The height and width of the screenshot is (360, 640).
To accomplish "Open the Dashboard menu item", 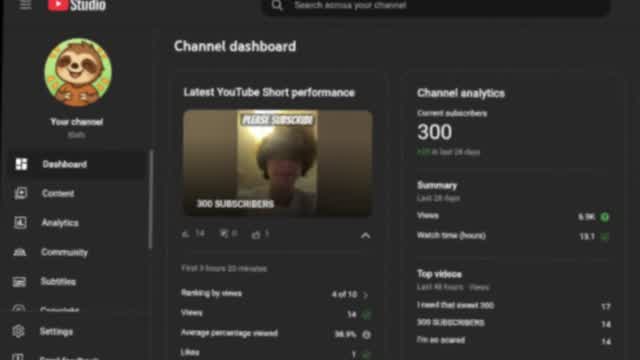I will pos(77,164).
